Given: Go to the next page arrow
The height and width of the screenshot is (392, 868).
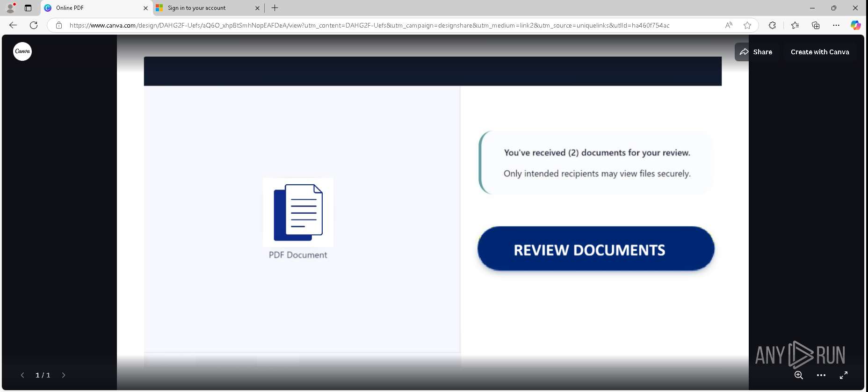Looking at the screenshot, I should 64,375.
